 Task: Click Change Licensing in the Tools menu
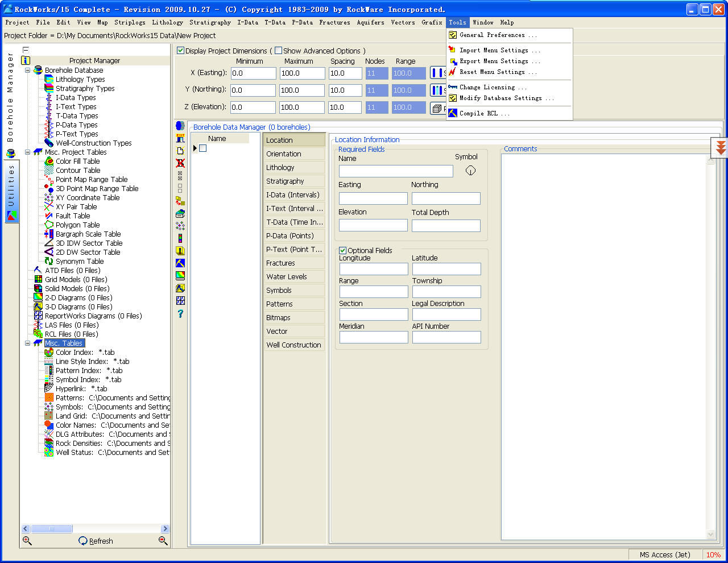(509, 87)
